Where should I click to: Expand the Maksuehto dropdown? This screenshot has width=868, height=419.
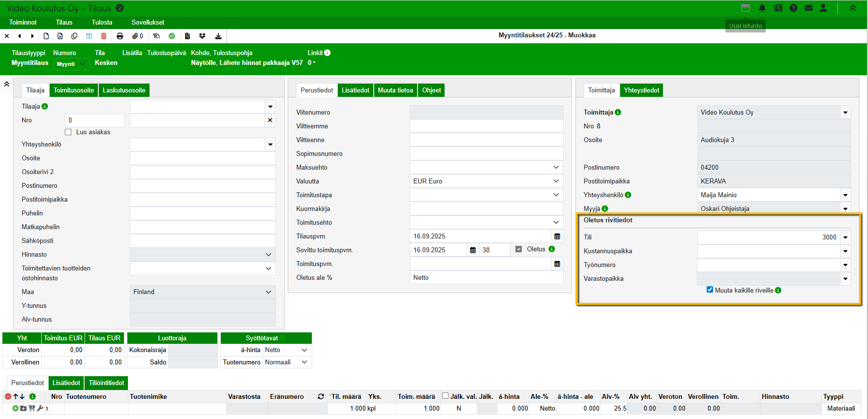556,168
